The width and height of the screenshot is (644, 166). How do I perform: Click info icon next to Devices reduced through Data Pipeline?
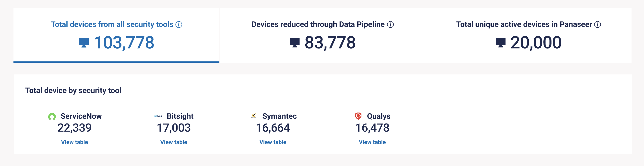coord(390,24)
